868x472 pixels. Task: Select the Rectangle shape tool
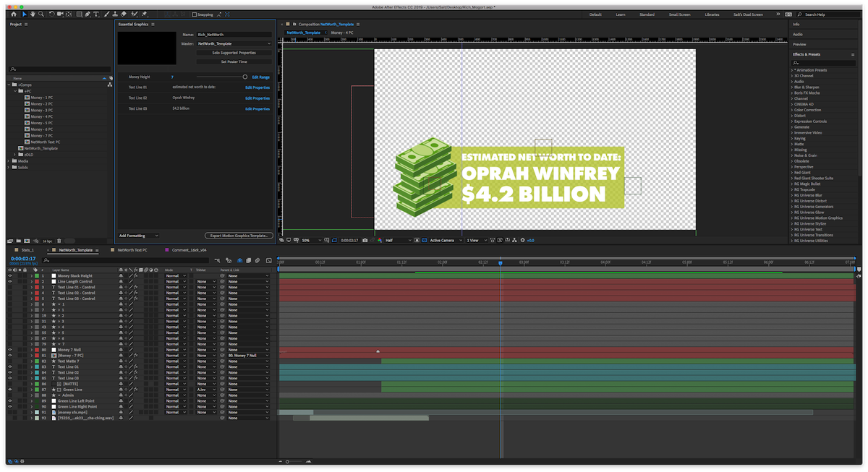tap(79, 14)
